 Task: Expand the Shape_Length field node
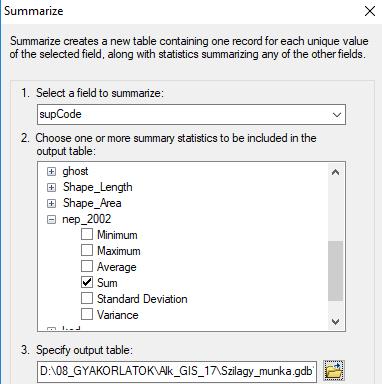coord(51,187)
